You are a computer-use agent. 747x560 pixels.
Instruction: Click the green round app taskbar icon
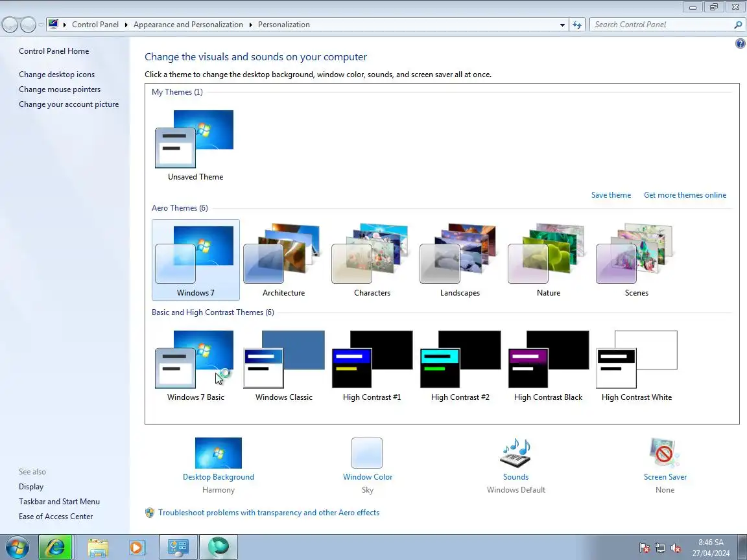[x=218, y=547]
